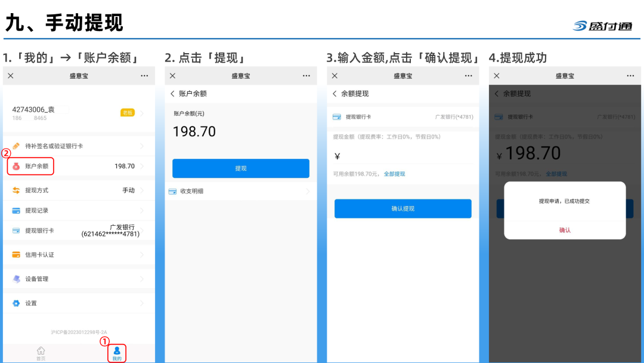Click the 老板 yellow badge
The height and width of the screenshot is (363, 644).
tap(128, 113)
